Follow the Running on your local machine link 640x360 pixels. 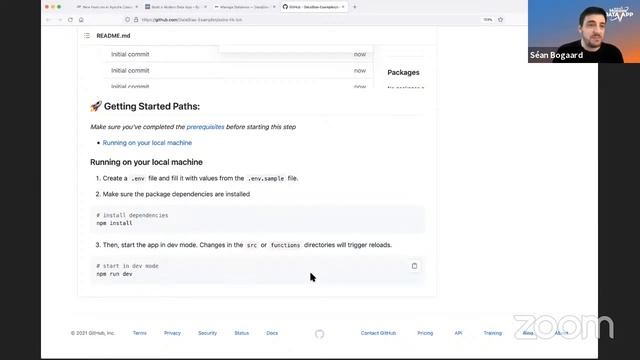pyautogui.click(x=147, y=143)
